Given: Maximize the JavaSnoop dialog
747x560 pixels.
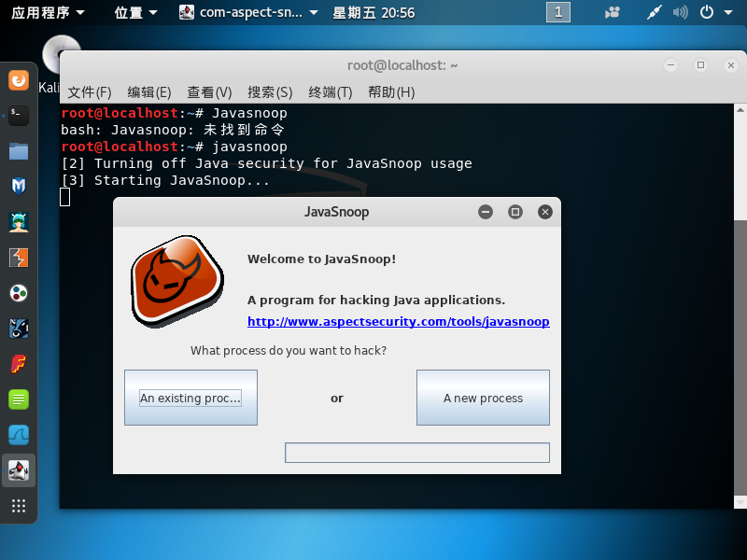Looking at the screenshot, I should [x=515, y=212].
